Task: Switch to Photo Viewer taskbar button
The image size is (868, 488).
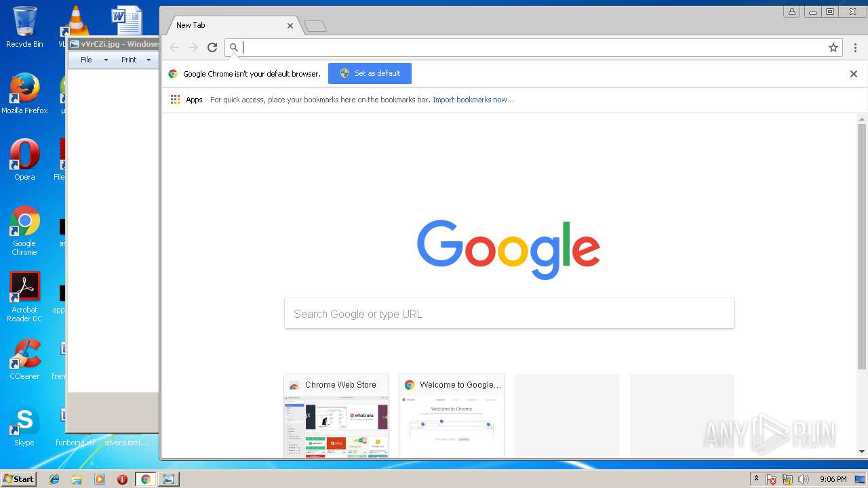Action: [168, 479]
